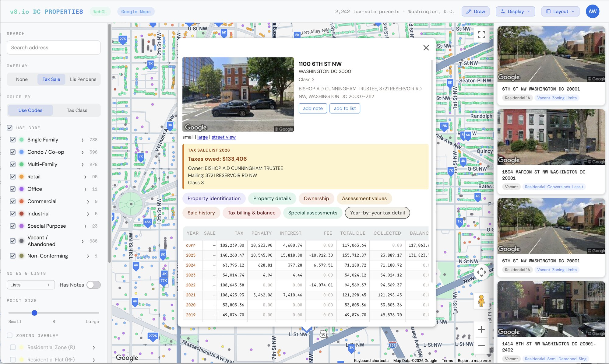Click the point size slider handle

point(34,313)
